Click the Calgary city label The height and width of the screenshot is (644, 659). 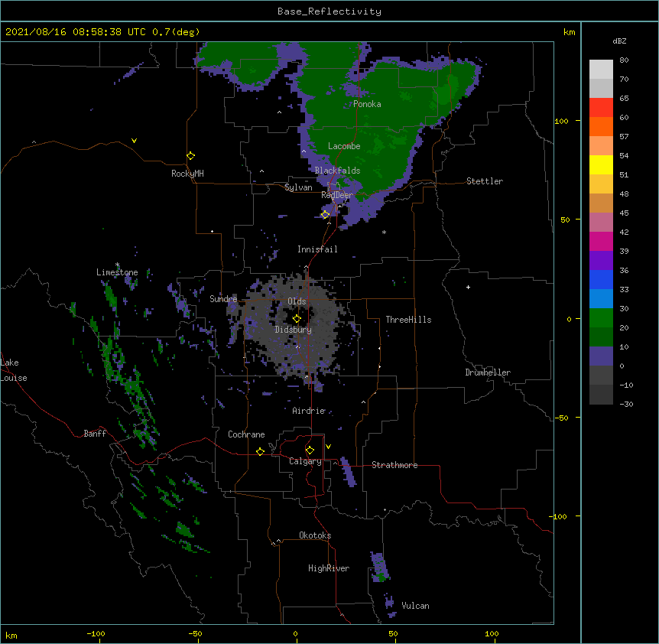point(305,461)
